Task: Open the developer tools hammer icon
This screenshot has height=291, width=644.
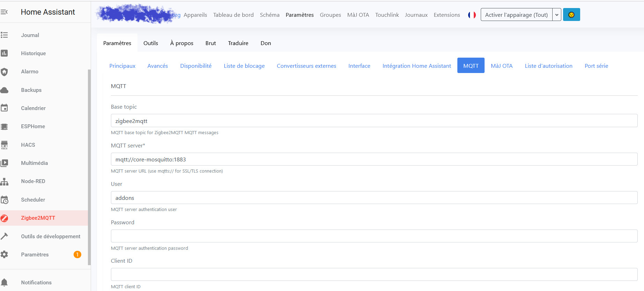Action: 4,236
